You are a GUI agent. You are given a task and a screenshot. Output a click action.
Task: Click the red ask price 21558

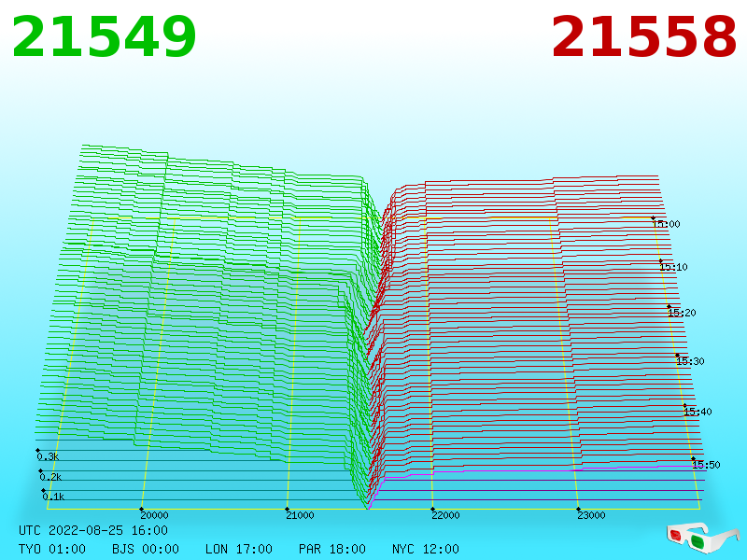(x=644, y=36)
